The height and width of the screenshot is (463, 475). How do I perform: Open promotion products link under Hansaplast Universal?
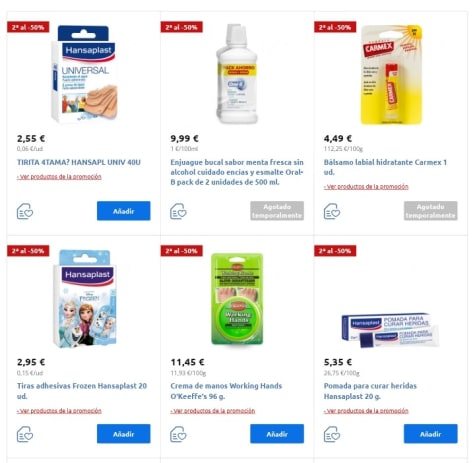[x=59, y=177]
